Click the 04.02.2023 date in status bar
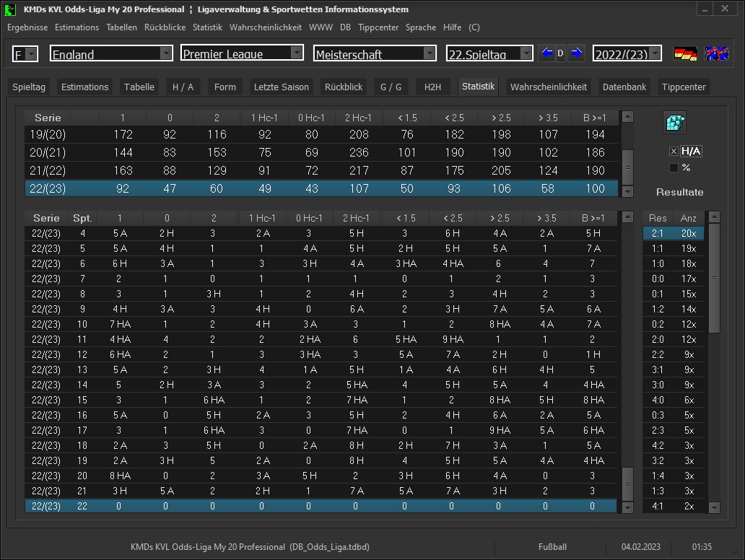This screenshot has height=560, width=745. point(640,547)
